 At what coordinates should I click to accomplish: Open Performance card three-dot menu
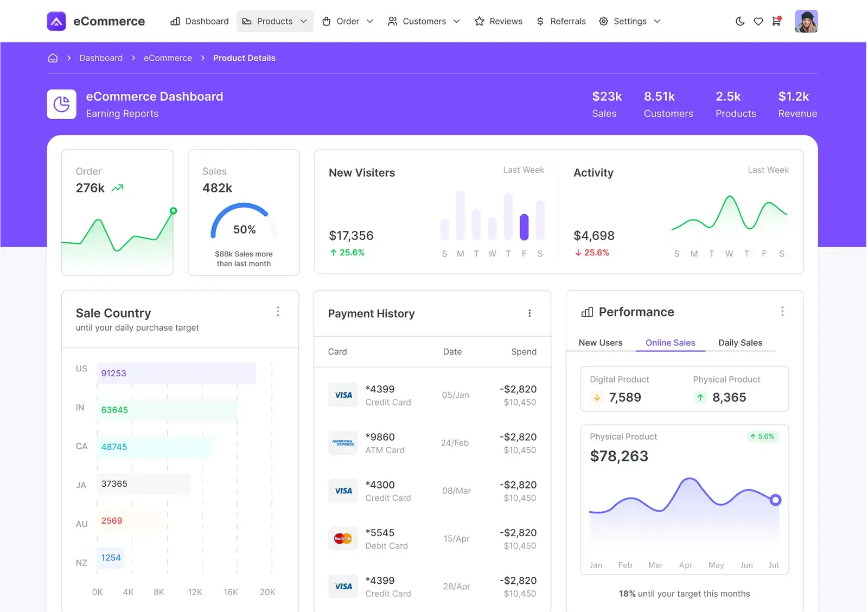782,312
